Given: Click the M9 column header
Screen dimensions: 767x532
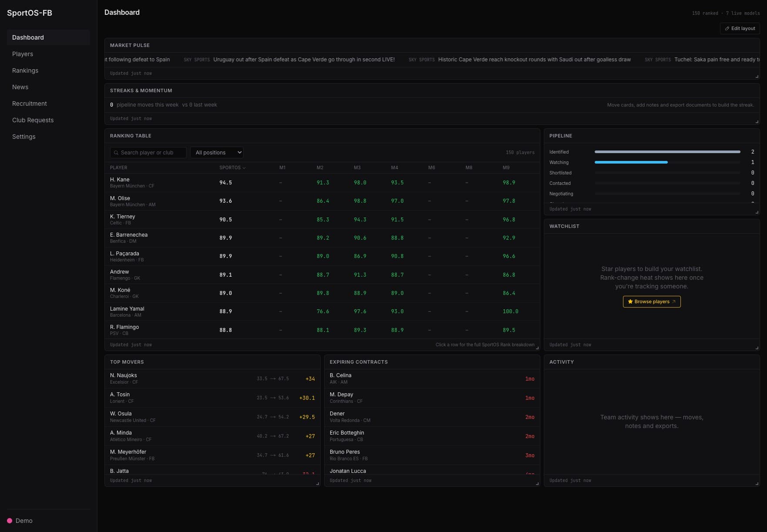Looking at the screenshot, I should pos(506,167).
